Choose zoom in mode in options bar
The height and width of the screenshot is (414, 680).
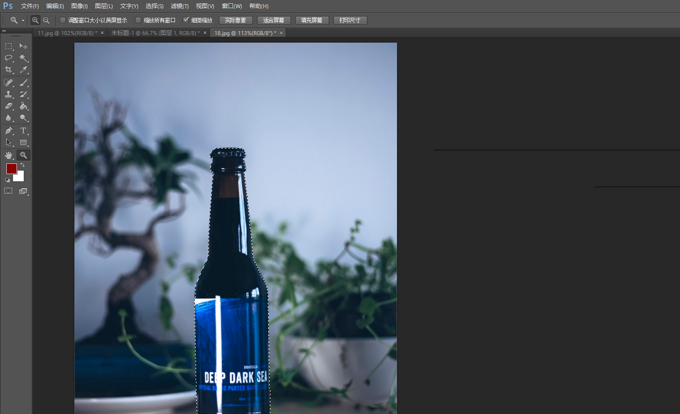(35, 20)
